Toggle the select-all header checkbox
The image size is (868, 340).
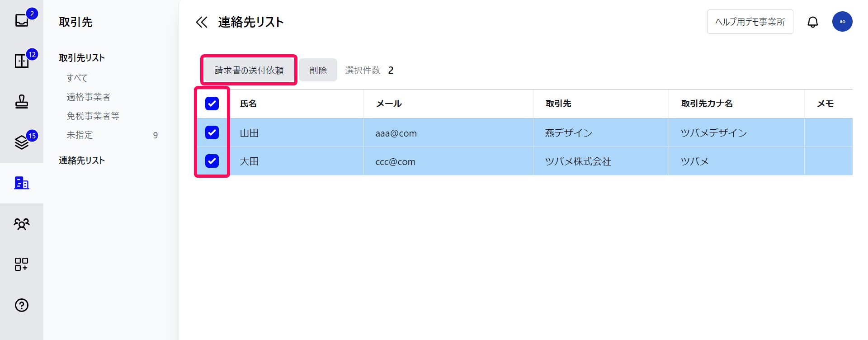click(x=212, y=104)
